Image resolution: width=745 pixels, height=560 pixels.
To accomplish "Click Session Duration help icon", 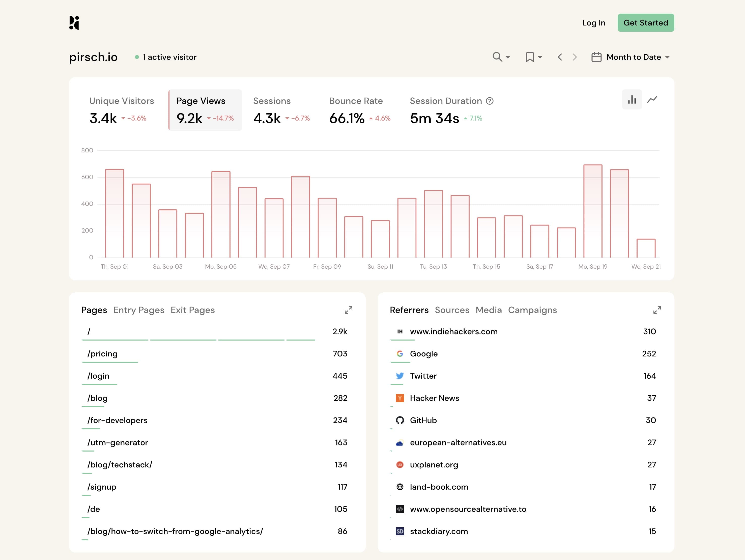I will point(490,101).
